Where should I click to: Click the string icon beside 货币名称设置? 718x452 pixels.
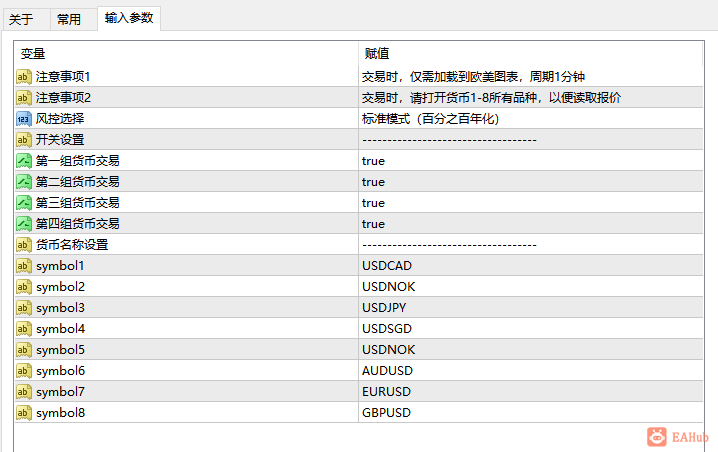point(23,245)
